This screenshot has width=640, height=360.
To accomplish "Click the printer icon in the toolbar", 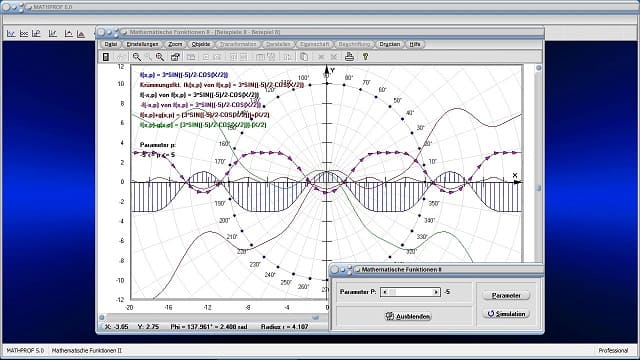I will (x=349, y=57).
